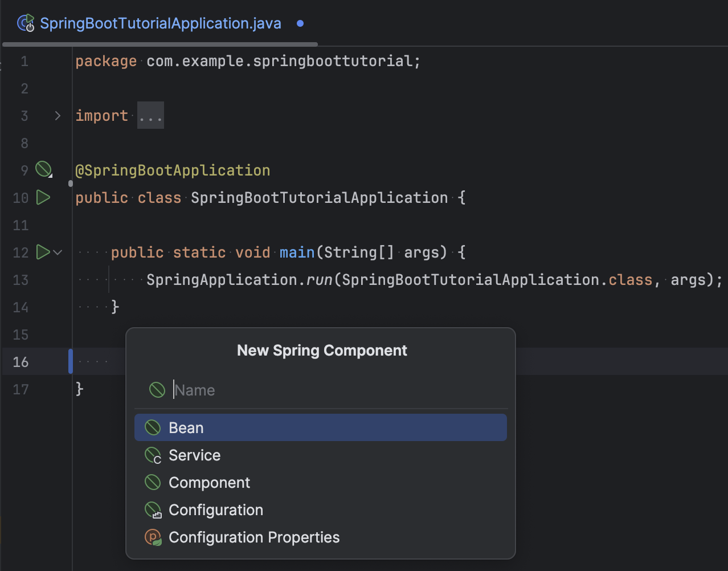Click the Spring bean gutter icon on line 9
Screen dimensions: 728x571
pos(43,169)
